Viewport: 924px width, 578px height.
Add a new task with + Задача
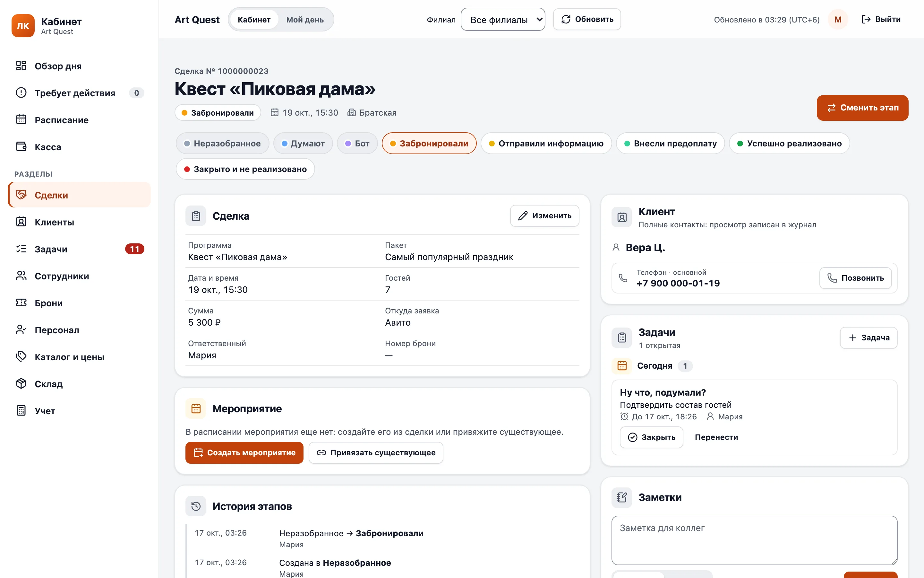[868, 337]
